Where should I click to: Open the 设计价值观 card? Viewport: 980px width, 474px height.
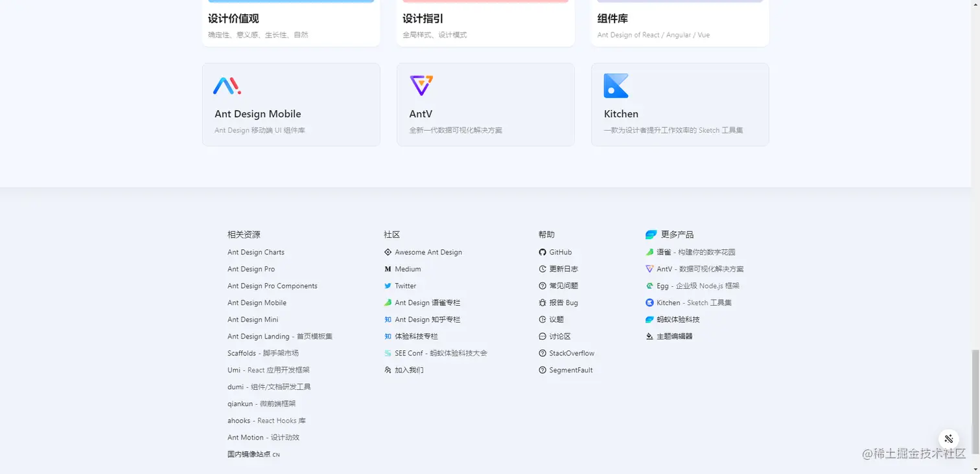pos(291,23)
